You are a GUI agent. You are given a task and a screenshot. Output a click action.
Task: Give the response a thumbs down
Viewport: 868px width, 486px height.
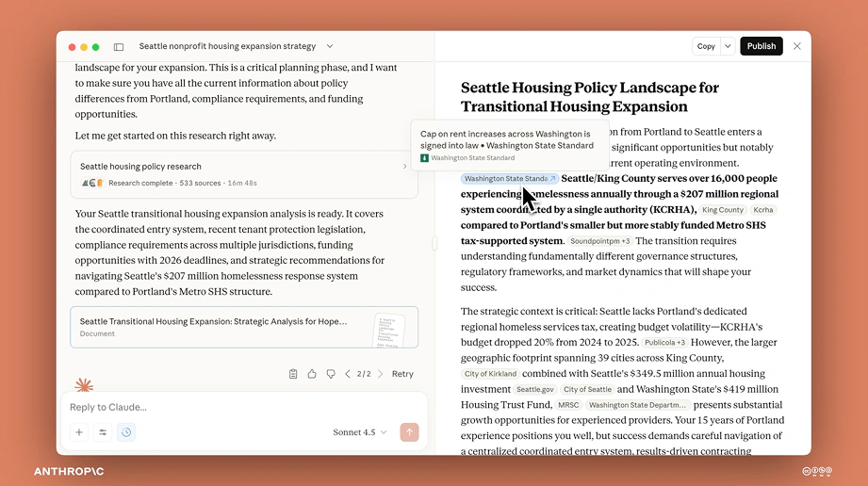[331, 374]
